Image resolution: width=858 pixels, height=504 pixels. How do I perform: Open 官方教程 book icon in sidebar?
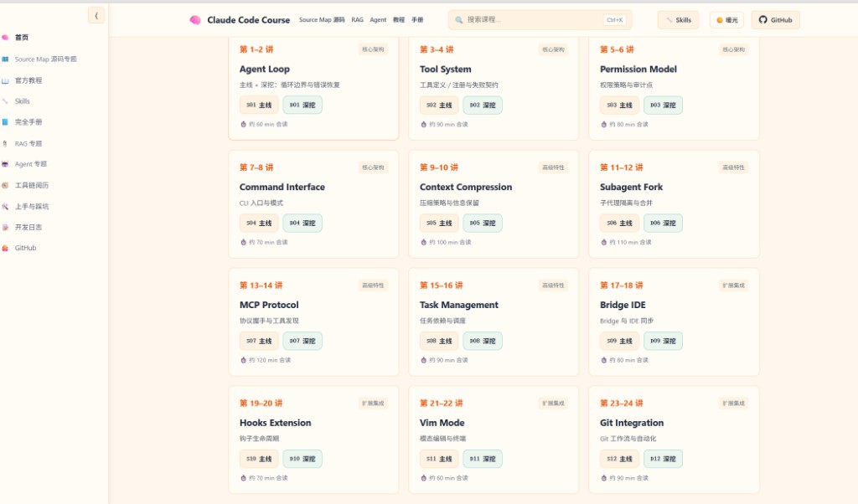pos(5,80)
